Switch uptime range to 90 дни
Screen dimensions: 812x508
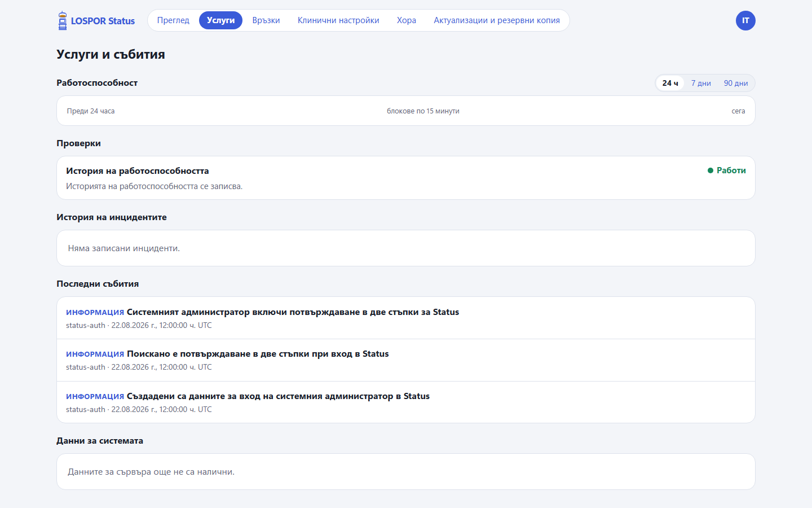pyautogui.click(x=736, y=83)
